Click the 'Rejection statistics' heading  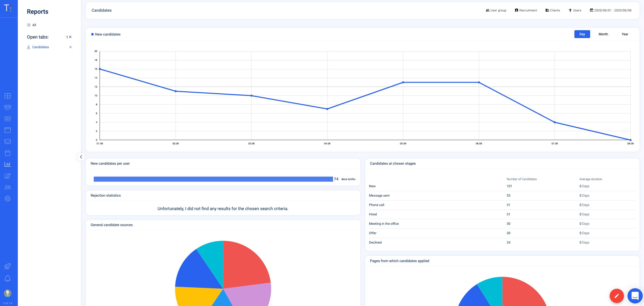pos(106,196)
